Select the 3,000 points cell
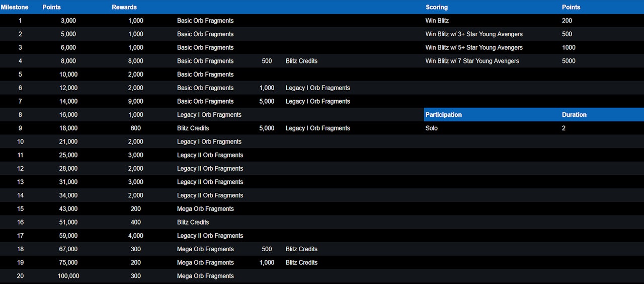644x284 pixels. (x=68, y=21)
